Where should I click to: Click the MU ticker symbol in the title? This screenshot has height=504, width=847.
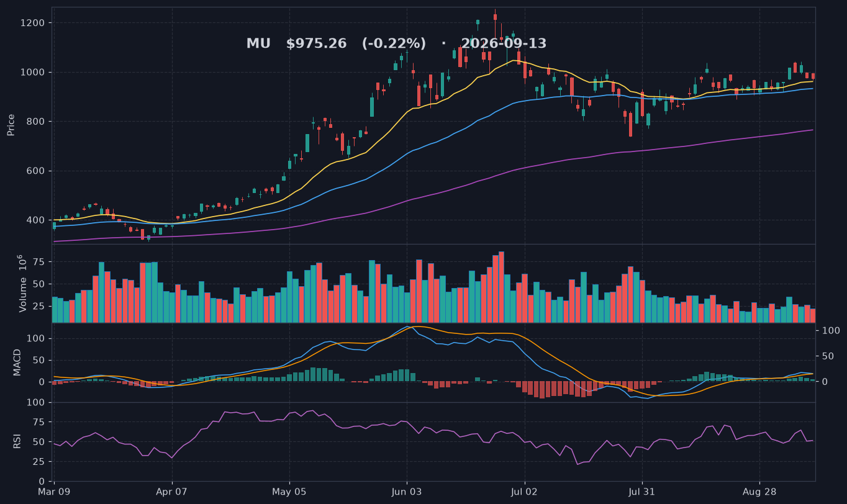258,44
